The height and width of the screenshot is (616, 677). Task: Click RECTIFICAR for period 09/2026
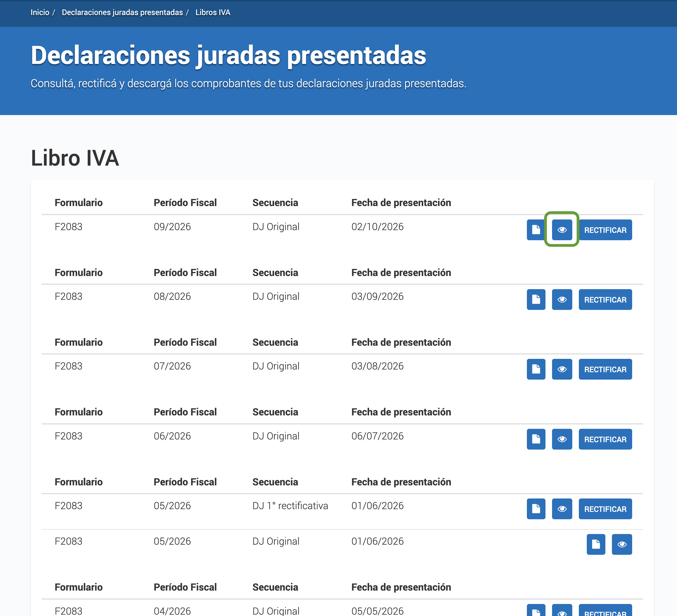(605, 230)
